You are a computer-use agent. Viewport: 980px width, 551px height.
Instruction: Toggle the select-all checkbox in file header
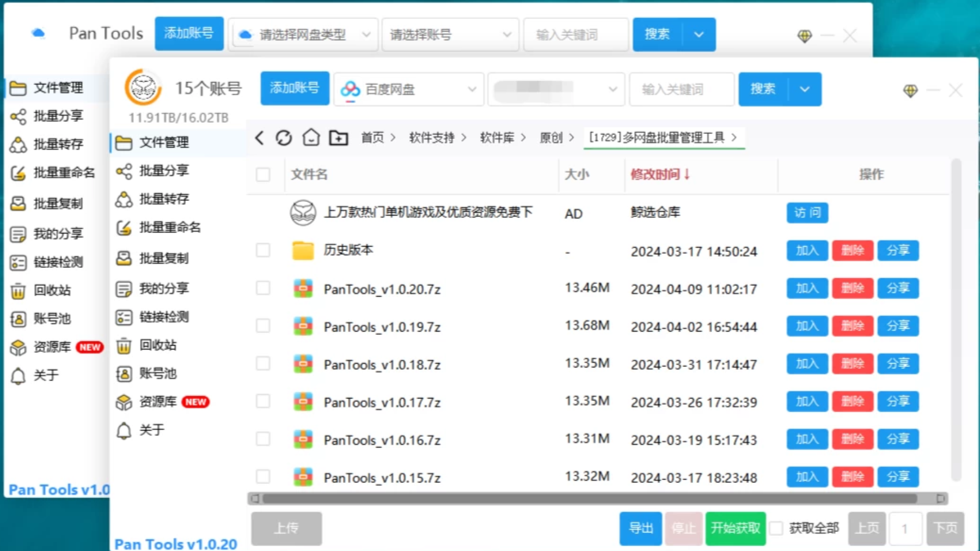263,175
